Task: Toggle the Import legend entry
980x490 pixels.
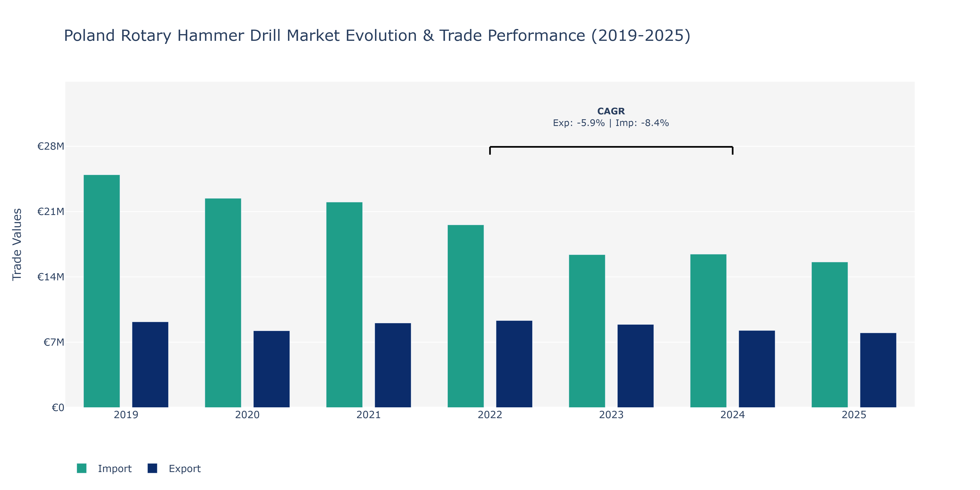Action: point(104,468)
